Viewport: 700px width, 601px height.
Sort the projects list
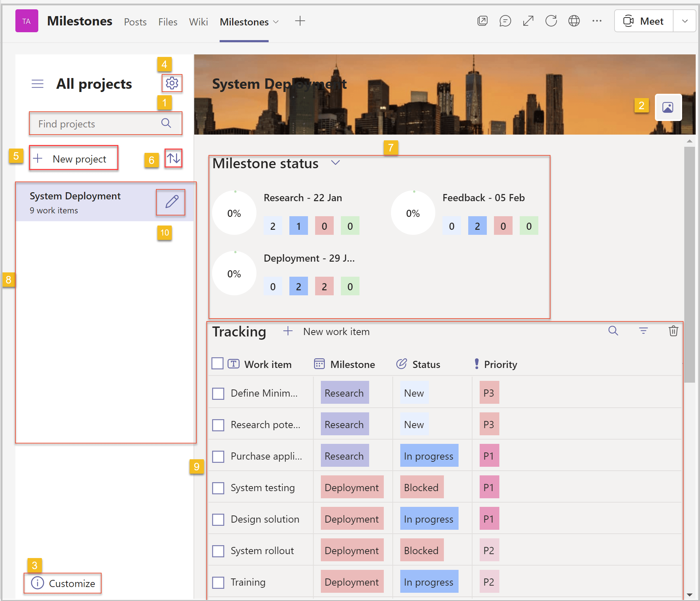click(x=173, y=158)
